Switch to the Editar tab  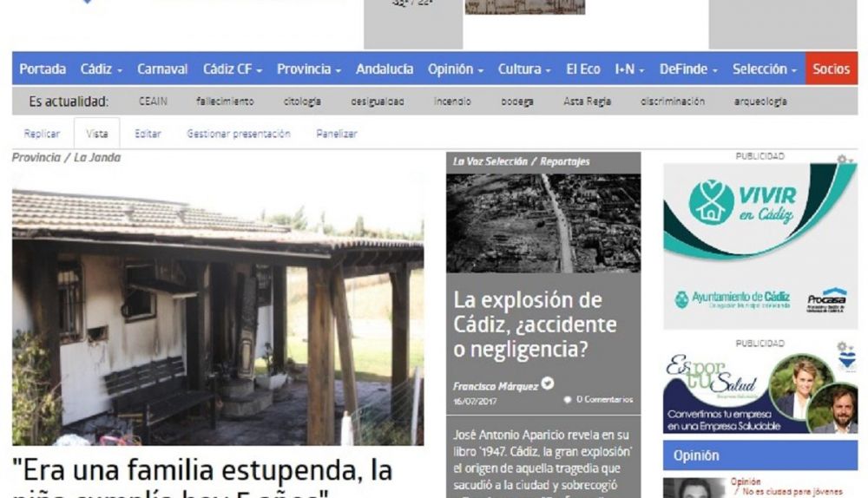[148, 134]
